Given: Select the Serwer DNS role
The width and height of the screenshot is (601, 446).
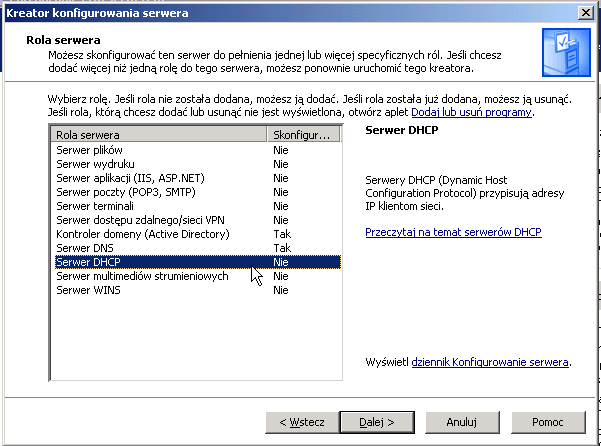Looking at the screenshot, I should click(x=196, y=248).
